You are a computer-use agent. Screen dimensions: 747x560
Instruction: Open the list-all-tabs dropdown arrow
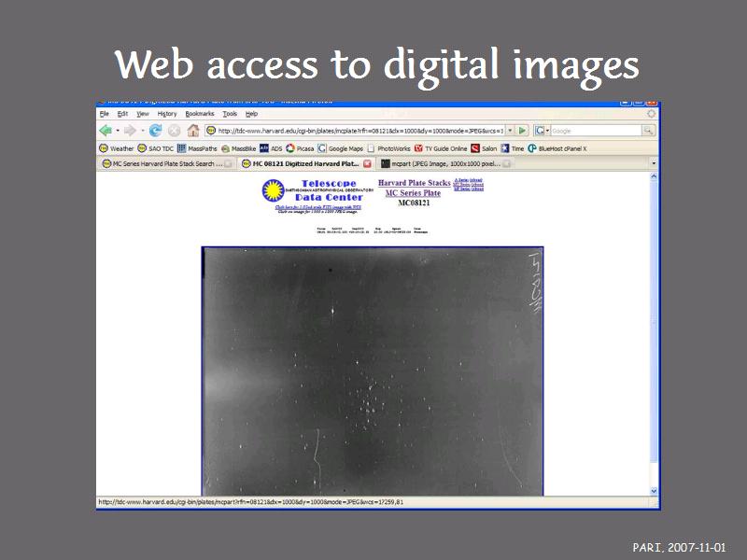tap(654, 163)
